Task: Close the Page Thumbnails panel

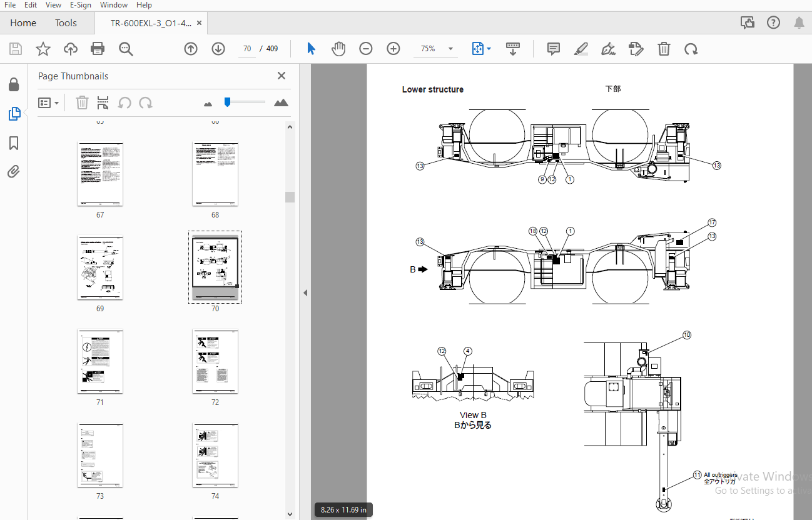Action: coord(282,76)
